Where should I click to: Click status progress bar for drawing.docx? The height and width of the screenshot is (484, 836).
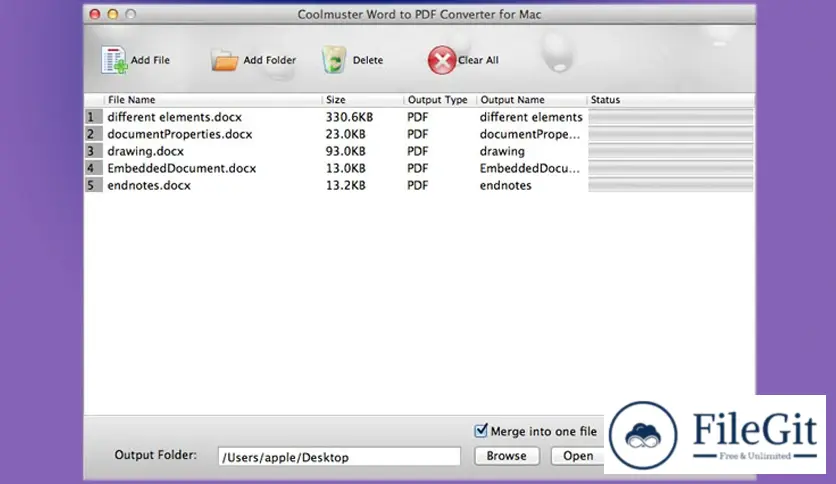pyautogui.click(x=671, y=151)
